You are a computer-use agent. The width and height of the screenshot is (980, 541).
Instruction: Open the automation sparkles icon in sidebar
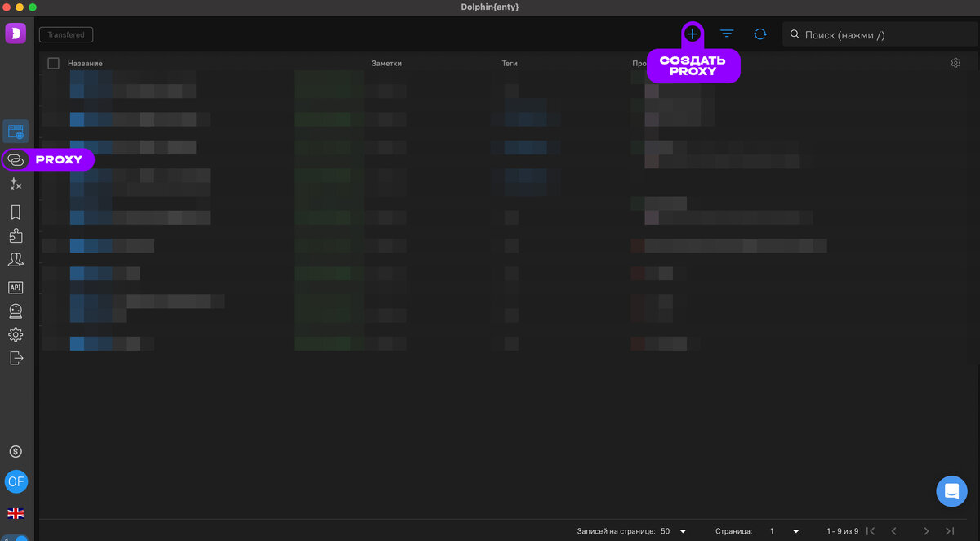click(16, 184)
